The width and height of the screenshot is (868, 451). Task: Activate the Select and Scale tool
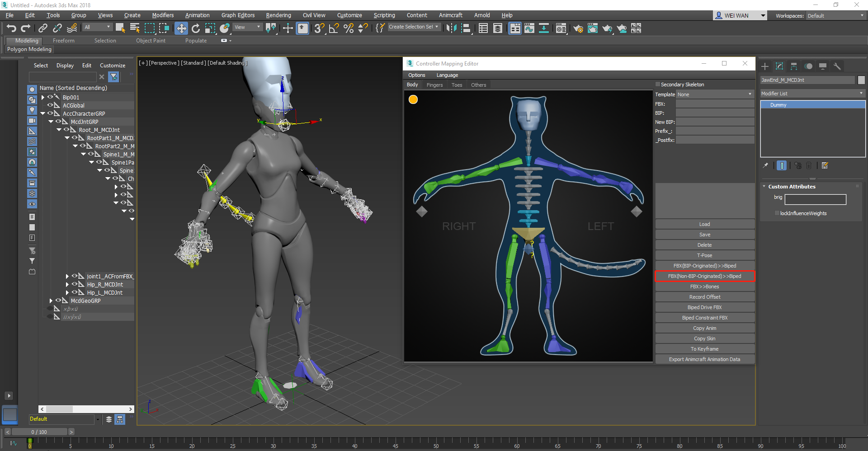pyautogui.click(x=210, y=28)
